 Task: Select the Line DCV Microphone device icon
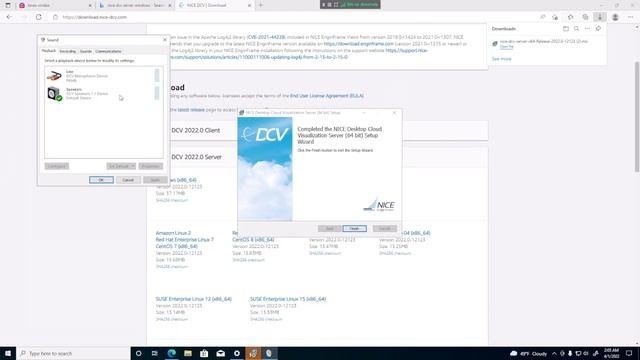point(54,76)
